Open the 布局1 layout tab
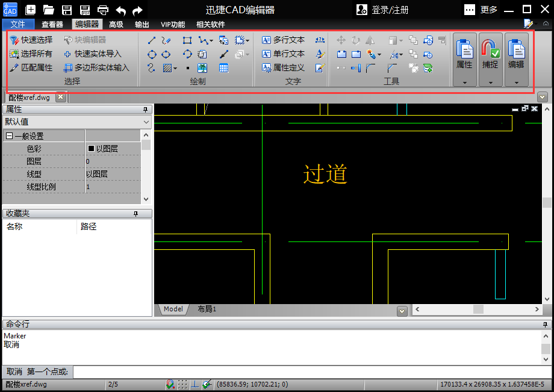 click(x=207, y=309)
